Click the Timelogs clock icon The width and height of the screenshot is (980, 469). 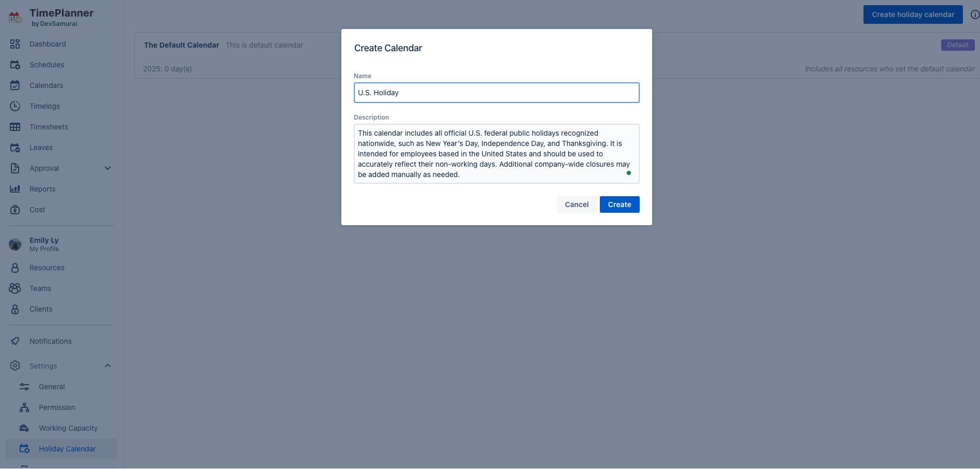(x=15, y=106)
